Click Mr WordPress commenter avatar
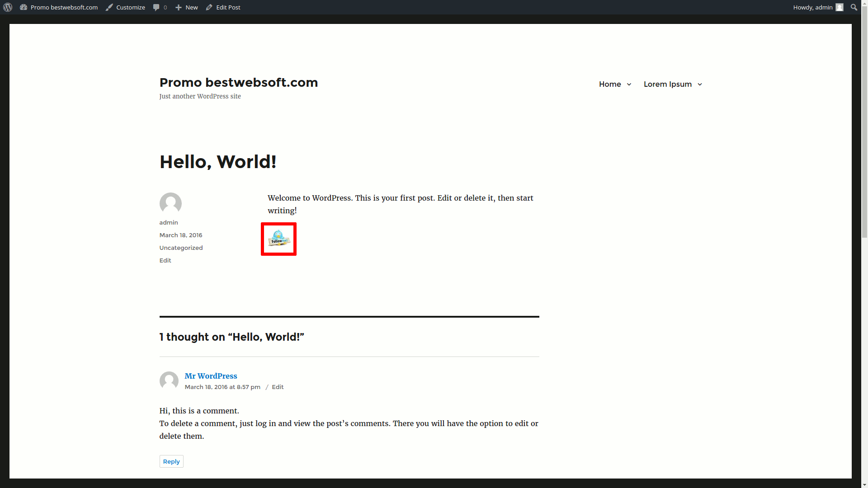This screenshot has height=488, width=868. pos(169,381)
